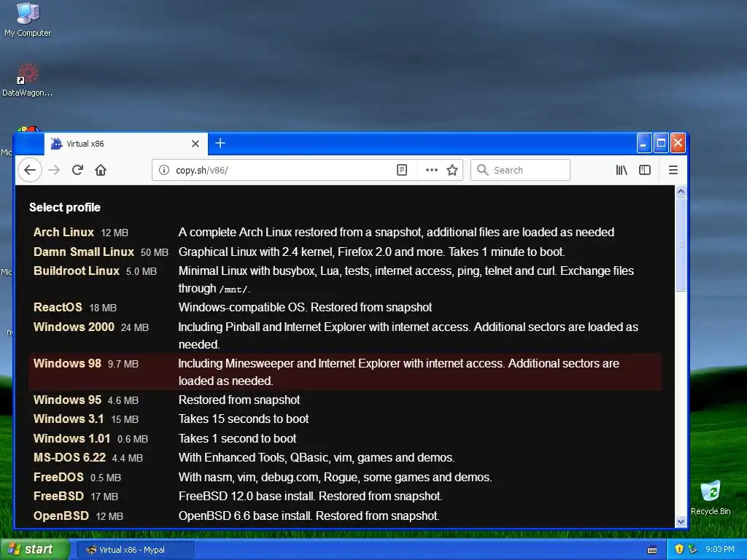Click 'Takes 1 second to boot' text
This screenshot has height=560, width=747.
click(x=237, y=438)
